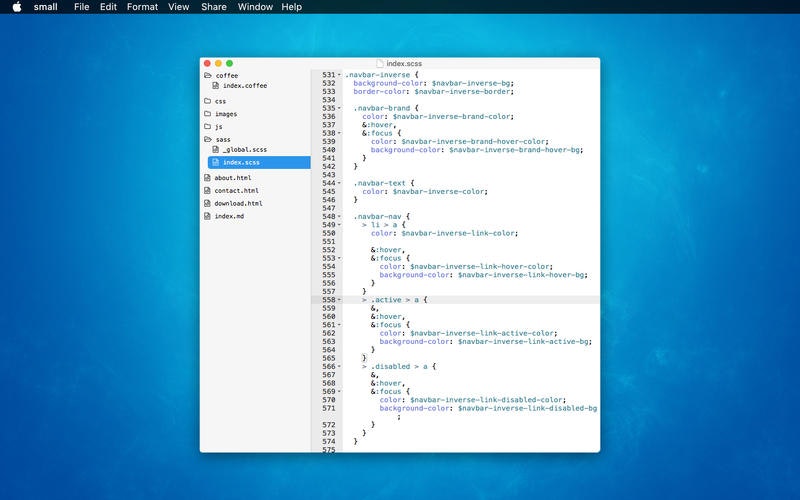Fold code at line 535 arrow

coord(339,107)
